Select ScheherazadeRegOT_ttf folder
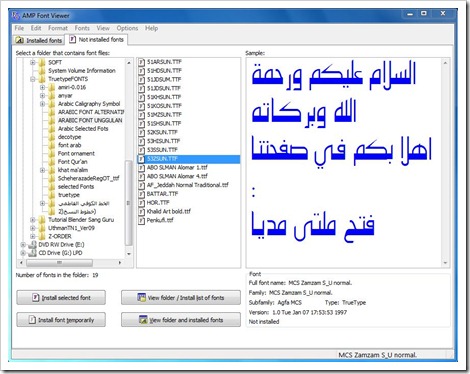Screen dimensions: 470x374 [89, 178]
